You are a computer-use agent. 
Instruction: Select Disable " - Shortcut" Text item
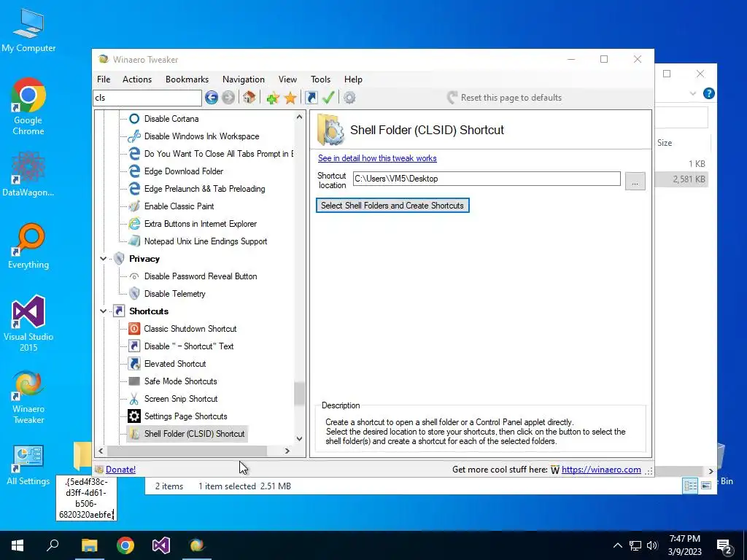[189, 346]
